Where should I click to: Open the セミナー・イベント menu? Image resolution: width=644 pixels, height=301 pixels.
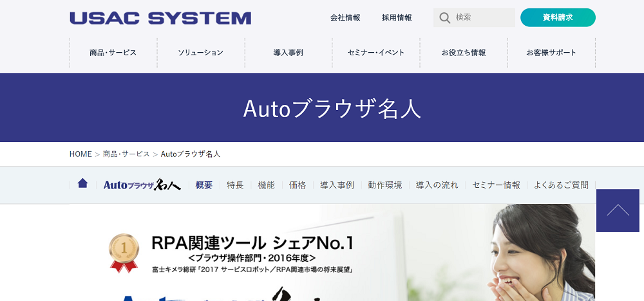coord(376,53)
